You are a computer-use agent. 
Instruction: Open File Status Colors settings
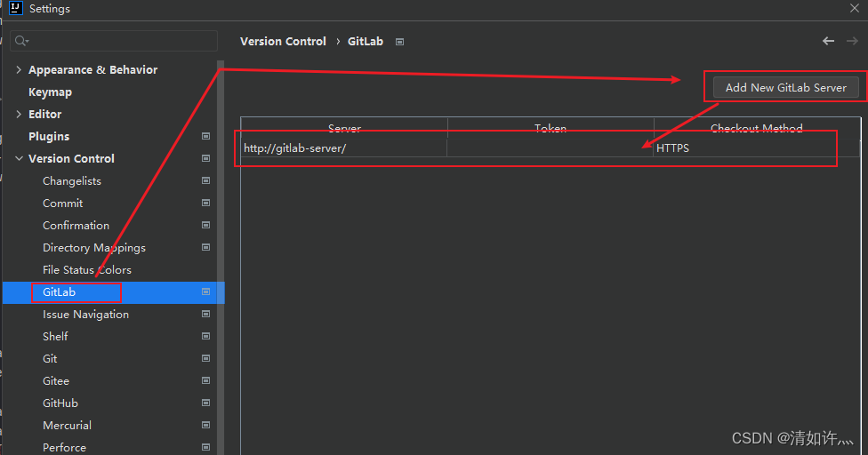pyautogui.click(x=87, y=270)
